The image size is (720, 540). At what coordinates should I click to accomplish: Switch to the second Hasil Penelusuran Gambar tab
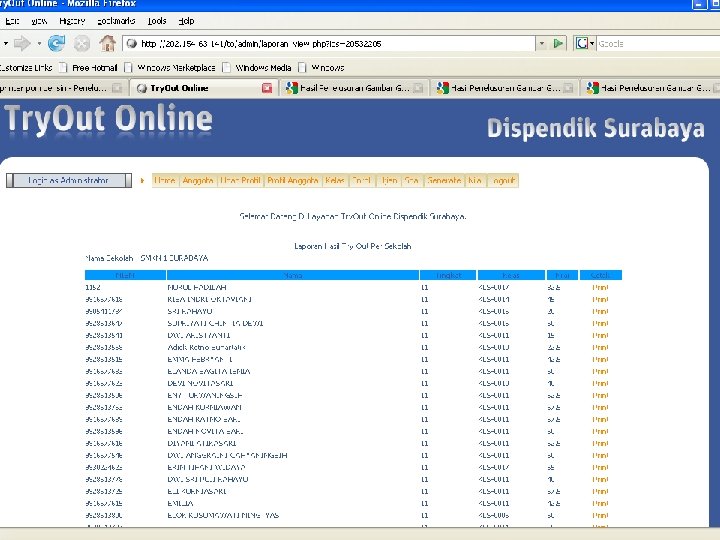(x=505, y=88)
